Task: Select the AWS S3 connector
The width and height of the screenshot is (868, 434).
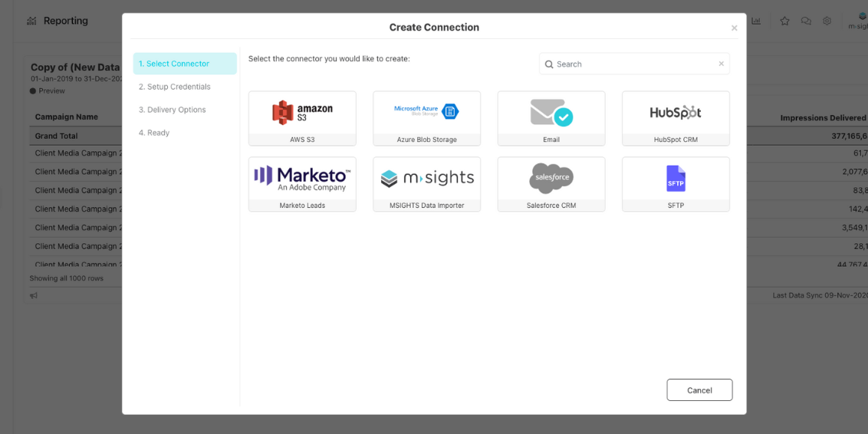Action: 302,118
